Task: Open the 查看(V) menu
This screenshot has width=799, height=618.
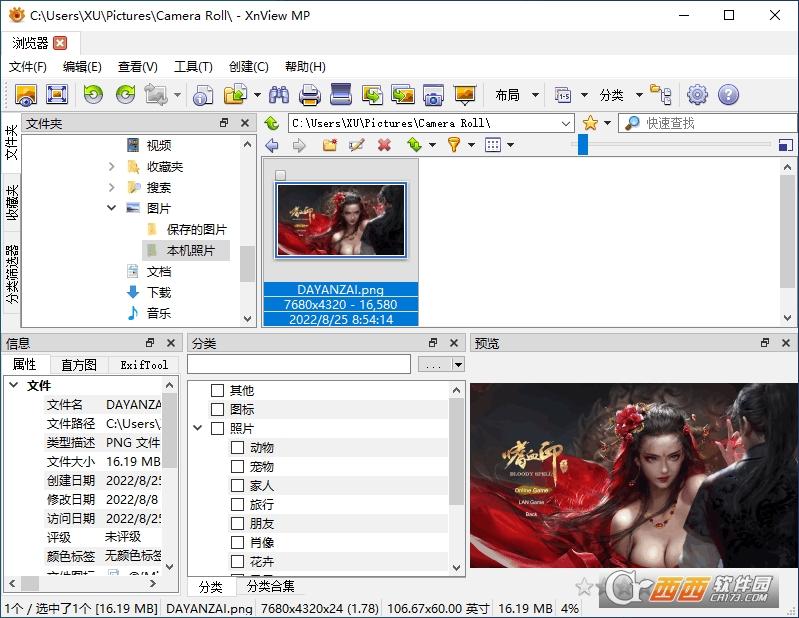Action: [x=138, y=67]
